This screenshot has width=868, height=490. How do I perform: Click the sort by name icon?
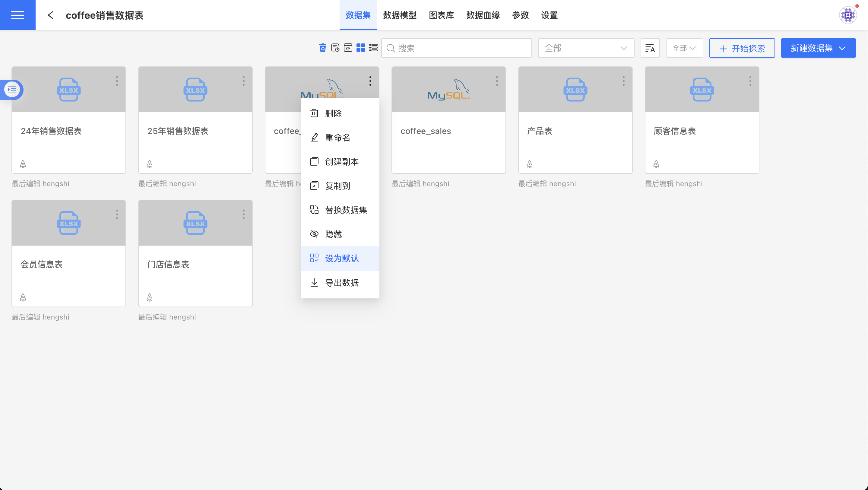click(x=650, y=48)
